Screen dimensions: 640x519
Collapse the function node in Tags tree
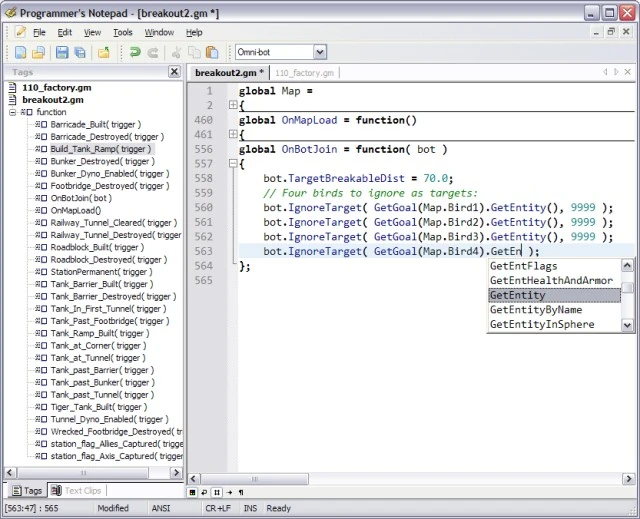(14, 113)
